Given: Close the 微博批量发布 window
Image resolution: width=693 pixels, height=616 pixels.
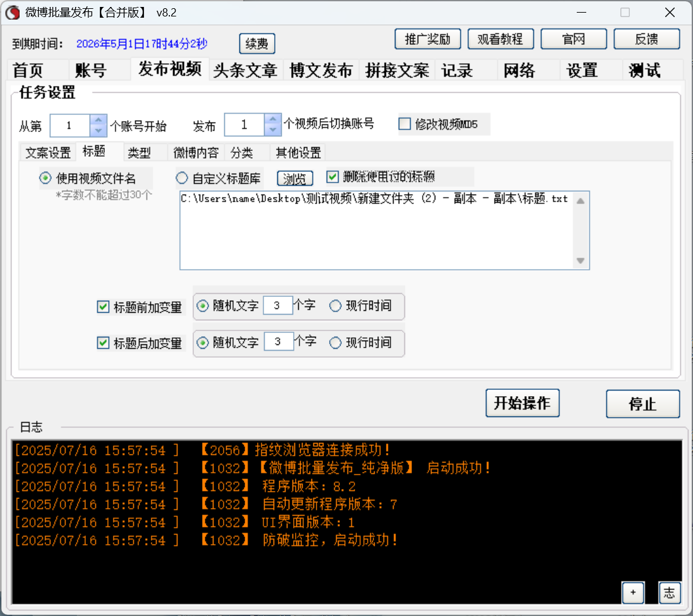Looking at the screenshot, I should pyautogui.click(x=670, y=13).
